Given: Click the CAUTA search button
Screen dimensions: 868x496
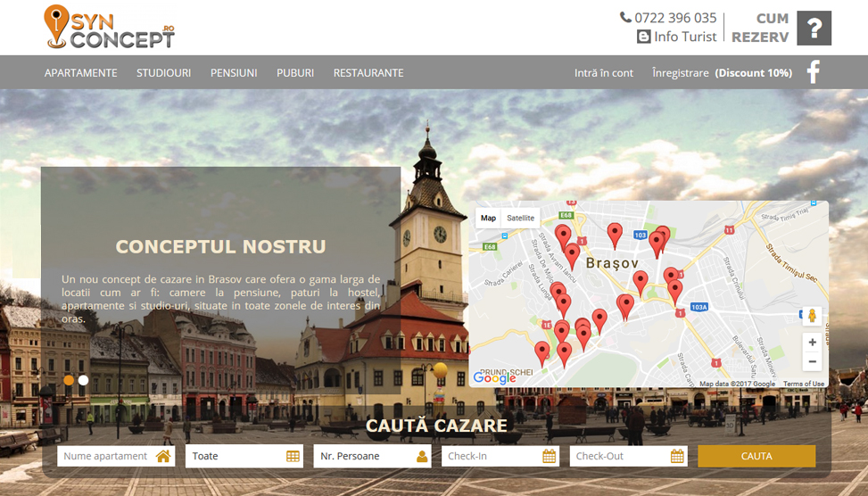Looking at the screenshot, I should tap(756, 456).
